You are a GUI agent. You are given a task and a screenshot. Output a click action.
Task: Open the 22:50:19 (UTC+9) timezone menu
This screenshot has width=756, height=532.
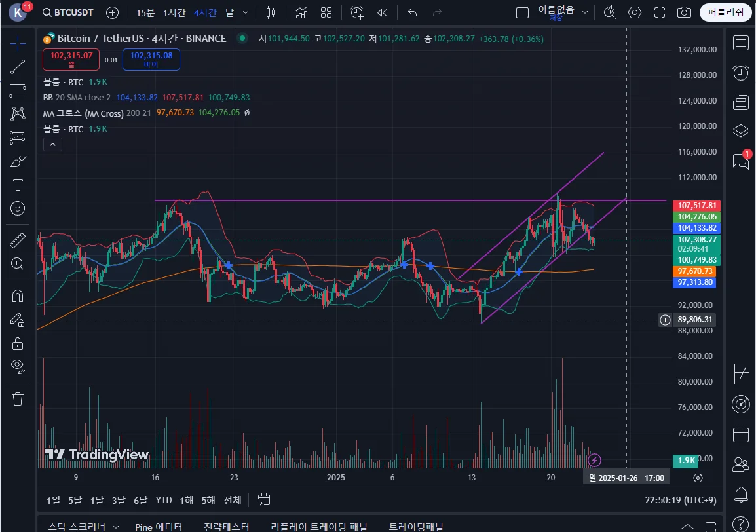point(680,500)
